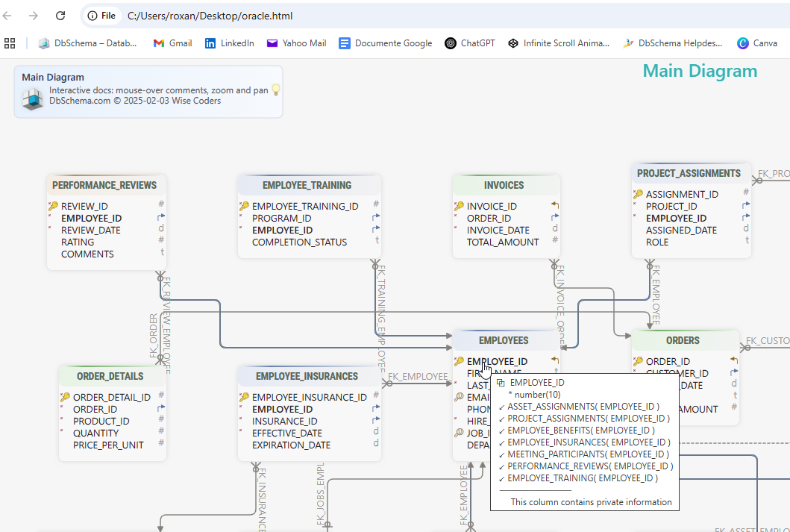
Task: Click the FK_ORDER relation label
Action: (154, 336)
